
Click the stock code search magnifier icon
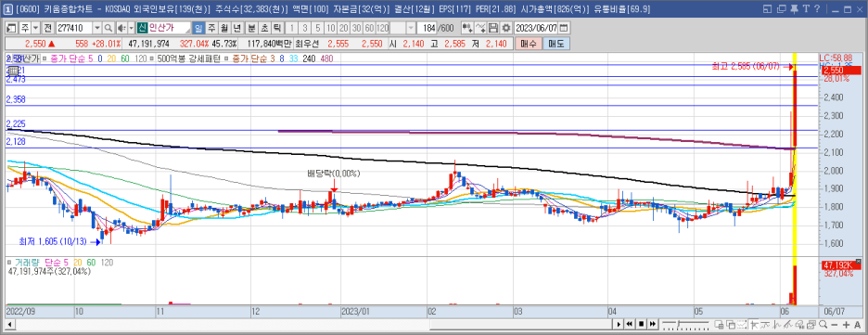tap(108, 28)
